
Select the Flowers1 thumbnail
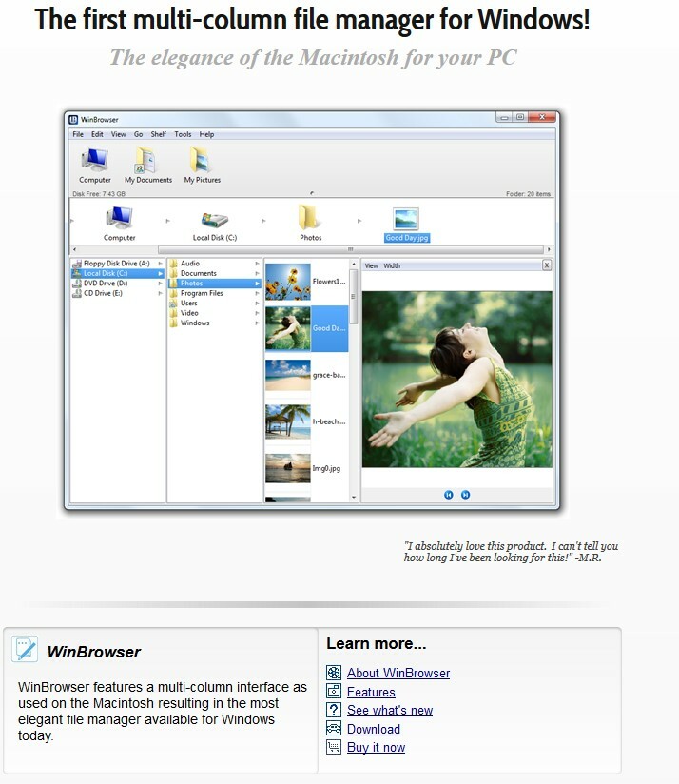pos(288,282)
